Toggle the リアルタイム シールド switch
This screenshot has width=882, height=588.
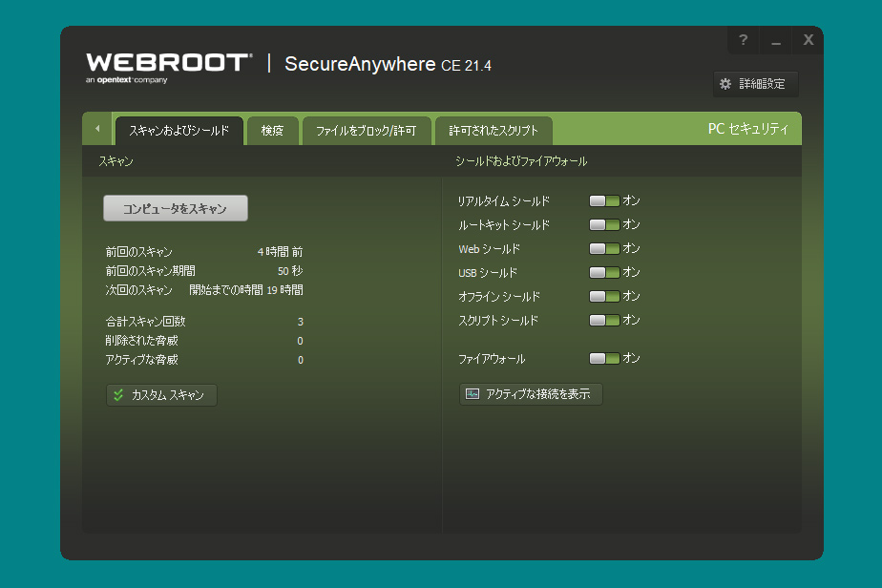604,200
